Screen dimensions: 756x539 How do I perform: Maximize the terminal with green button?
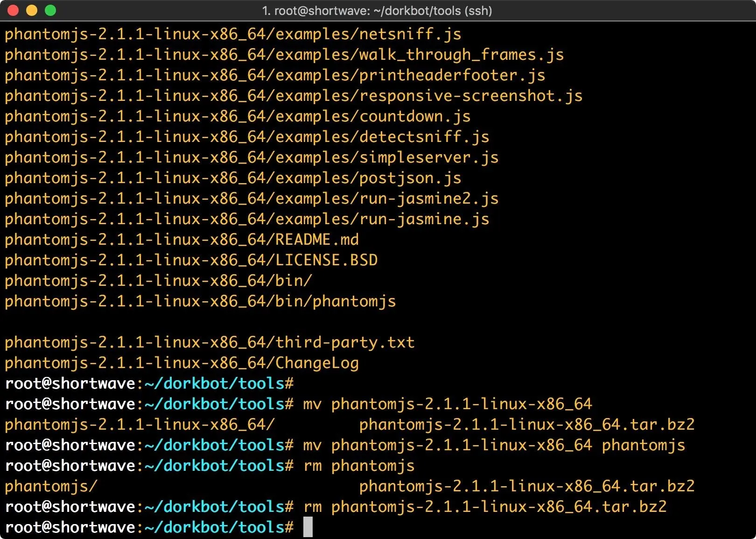click(x=50, y=10)
